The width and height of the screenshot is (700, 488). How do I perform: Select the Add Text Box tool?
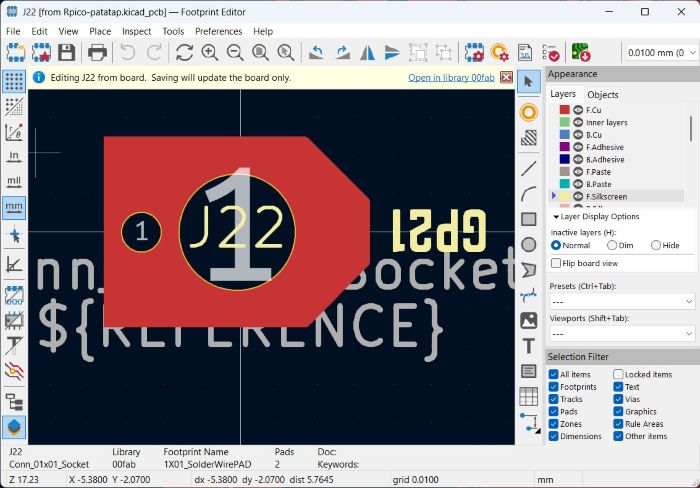point(529,371)
